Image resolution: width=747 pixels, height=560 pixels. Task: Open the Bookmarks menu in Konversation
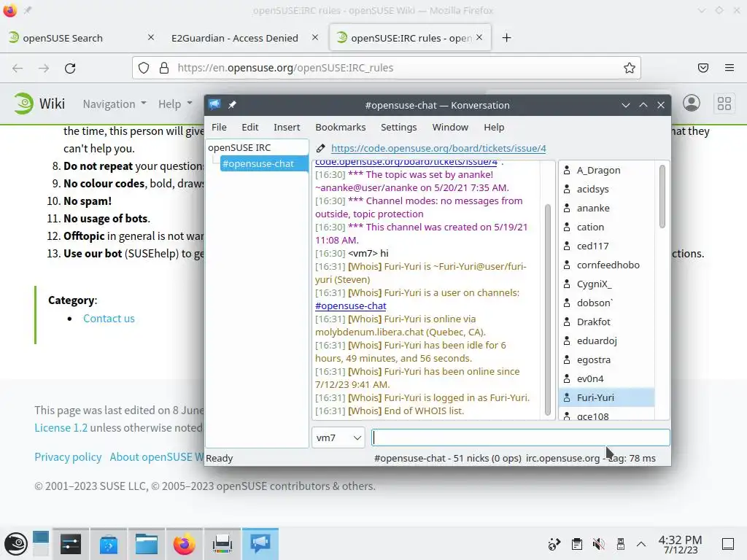[x=341, y=127]
